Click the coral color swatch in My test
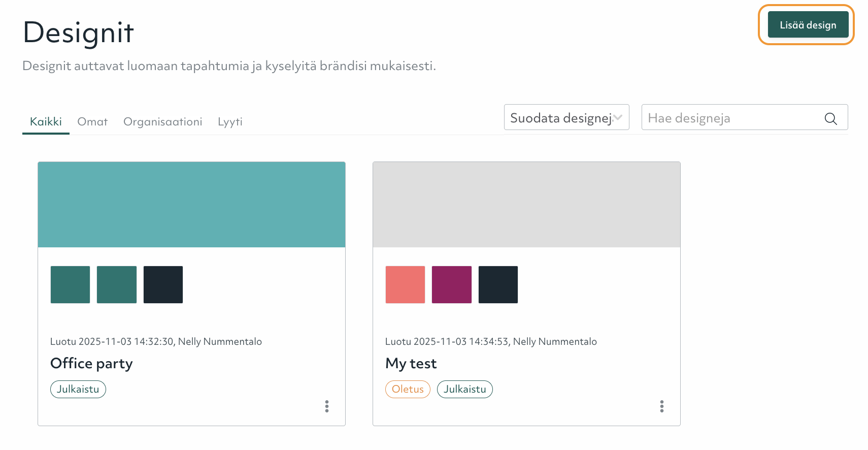The width and height of the screenshot is (868, 450). 405,284
